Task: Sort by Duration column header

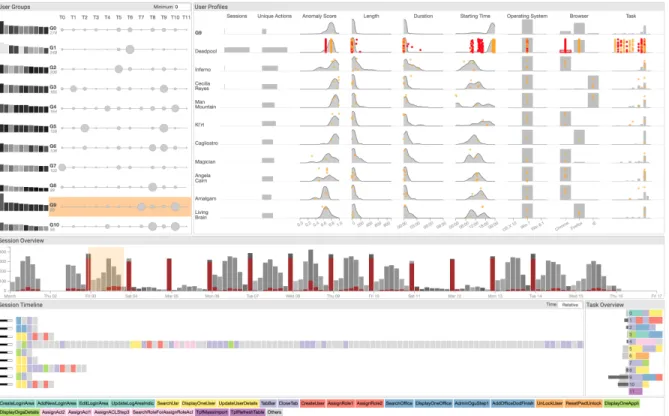Action: [423, 16]
